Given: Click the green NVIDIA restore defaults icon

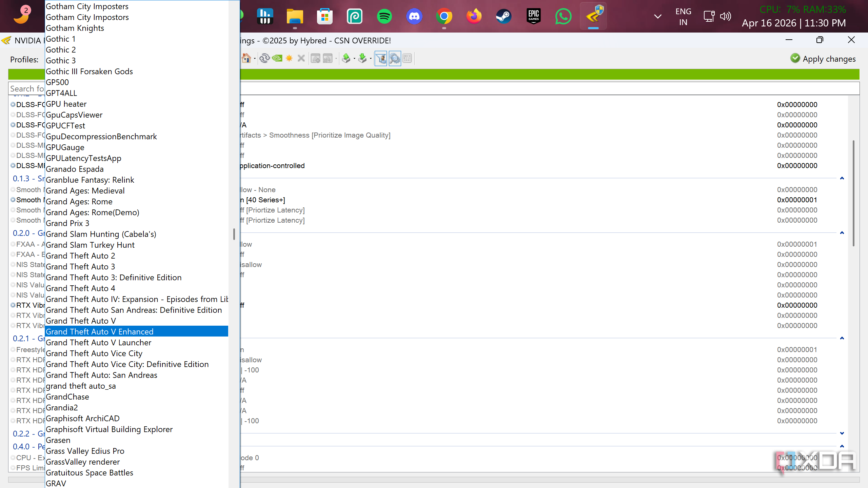Looking at the screenshot, I should (x=277, y=58).
